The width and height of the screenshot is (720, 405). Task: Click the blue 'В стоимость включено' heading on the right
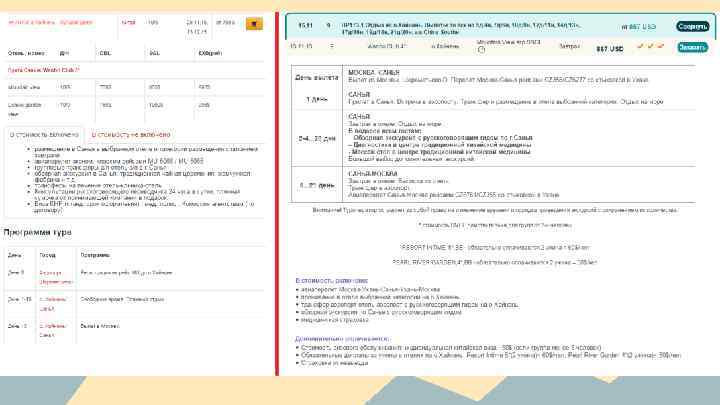(x=332, y=281)
